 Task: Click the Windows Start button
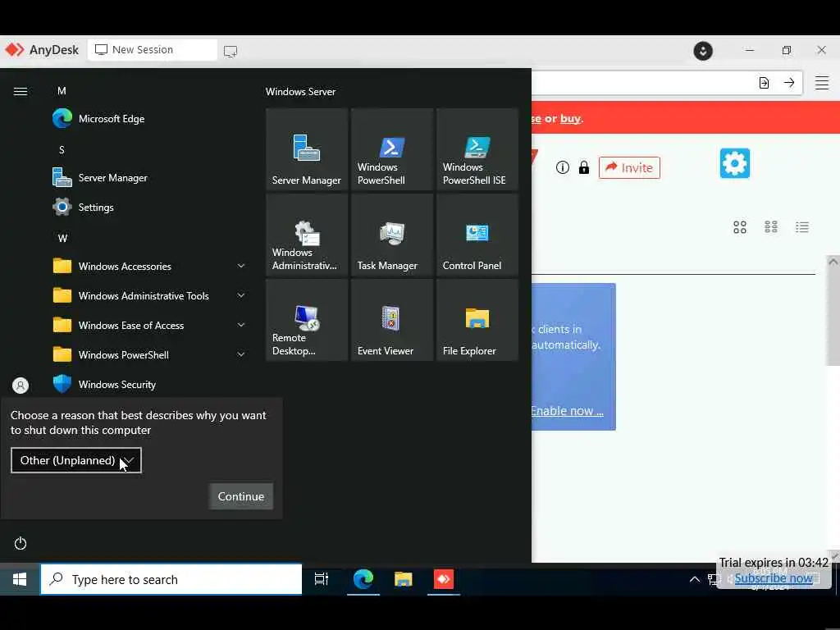click(20, 579)
